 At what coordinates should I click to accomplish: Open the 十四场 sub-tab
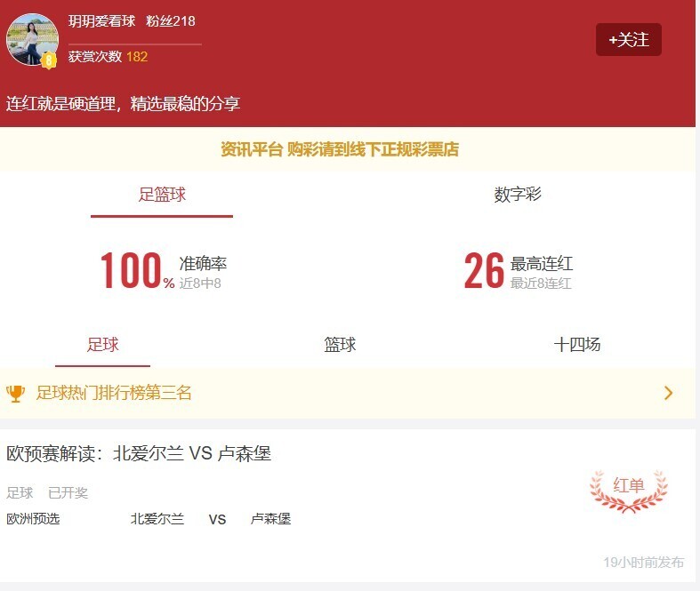tap(576, 345)
